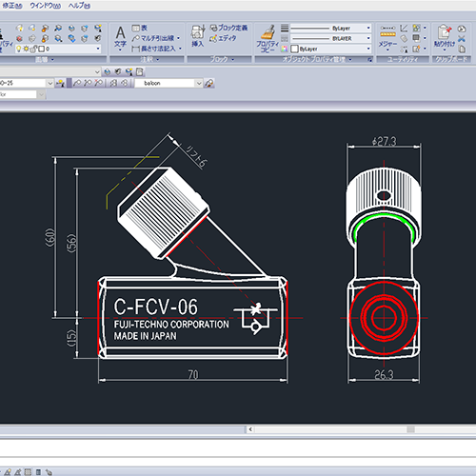Screen dimensions: 476x476
Task: Click the copy pages icon in clipboard panel
Action: 462,49
